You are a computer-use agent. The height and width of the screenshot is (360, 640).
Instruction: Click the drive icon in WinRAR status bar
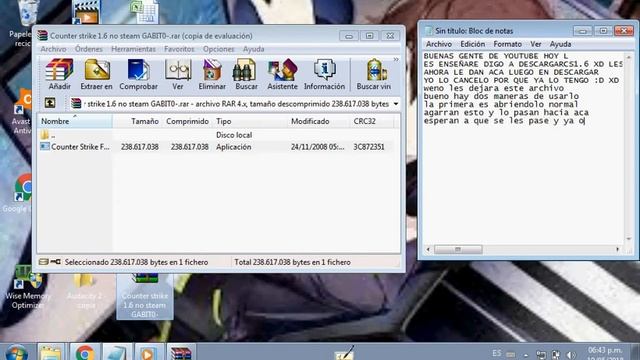coord(44,262)
